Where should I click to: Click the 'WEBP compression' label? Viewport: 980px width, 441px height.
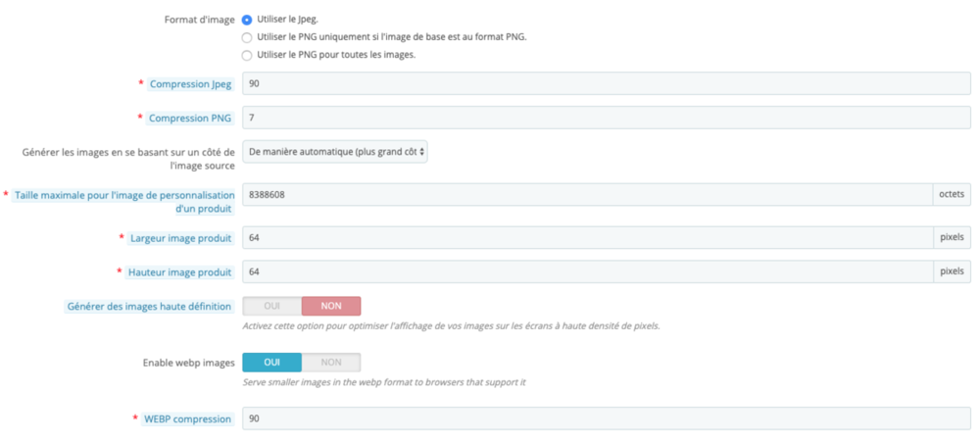click(189, 419)
